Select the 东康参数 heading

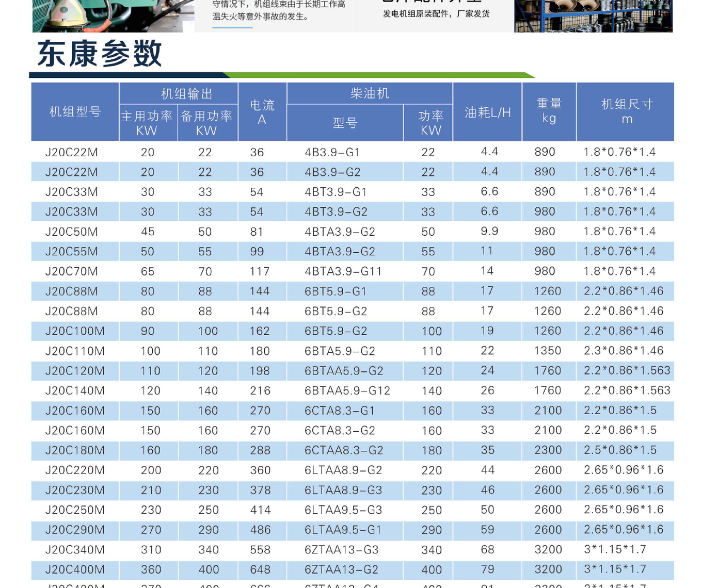100,54
